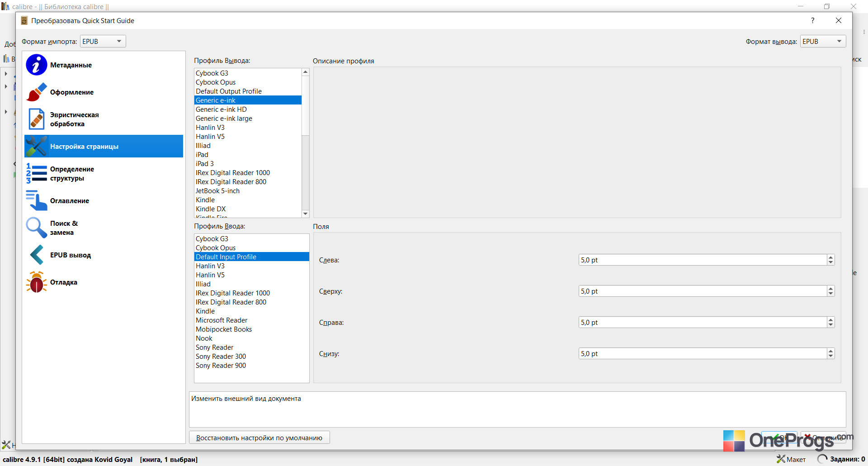Decrease the Снизу margin value
Screen dimensions: 868x466
(830, 356)
